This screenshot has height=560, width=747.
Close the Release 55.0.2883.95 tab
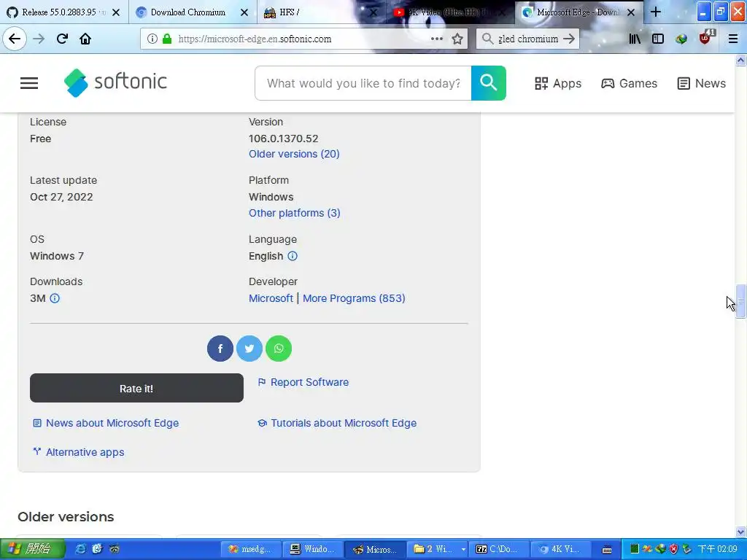116,12
